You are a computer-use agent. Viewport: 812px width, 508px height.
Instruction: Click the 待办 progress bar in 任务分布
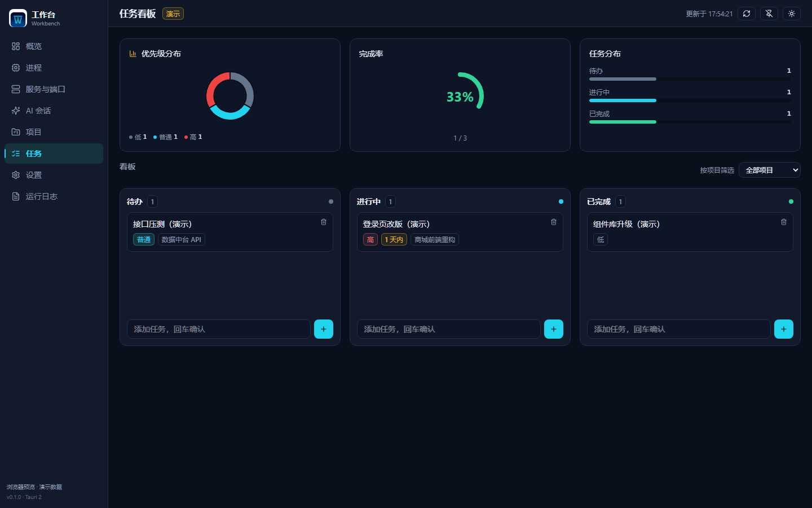(x=690, y=79)
